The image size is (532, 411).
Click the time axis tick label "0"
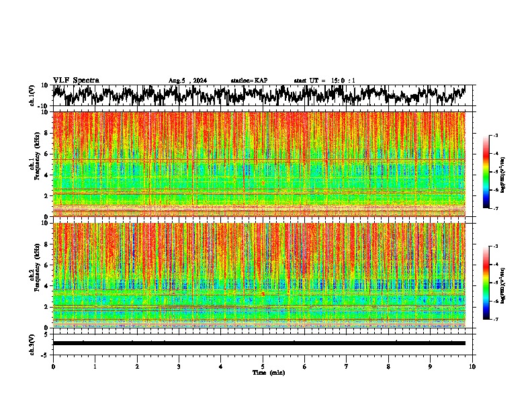53,367
